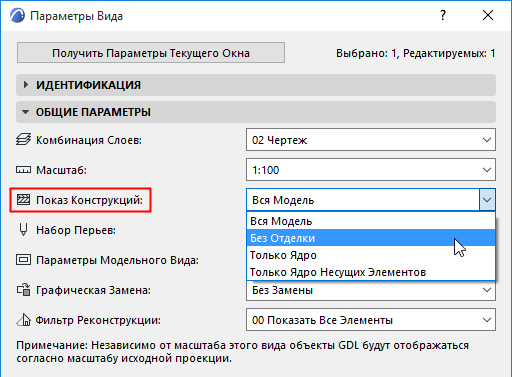Open the Масштаб 1:100 dropdown
Screen dimensions: 512x377
(x=371, y=170)
